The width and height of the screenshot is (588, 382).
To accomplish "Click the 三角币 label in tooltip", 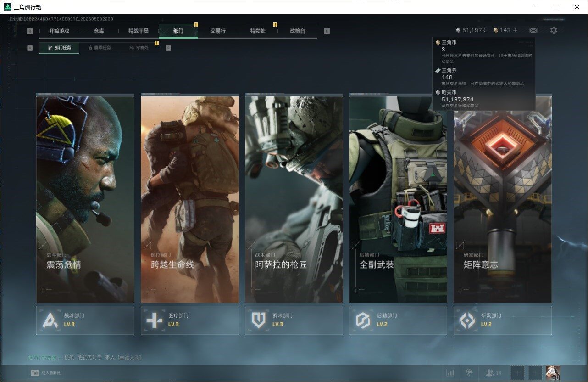I will [x=449, y=42].
